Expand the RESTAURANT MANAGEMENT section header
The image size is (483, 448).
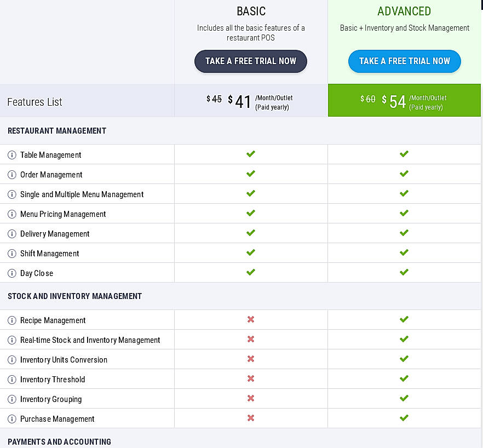(57, 131)
